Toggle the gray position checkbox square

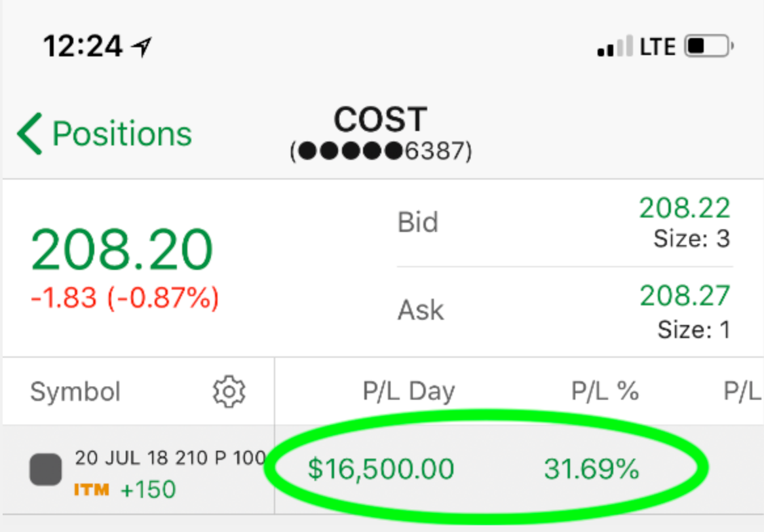point(46,470)
